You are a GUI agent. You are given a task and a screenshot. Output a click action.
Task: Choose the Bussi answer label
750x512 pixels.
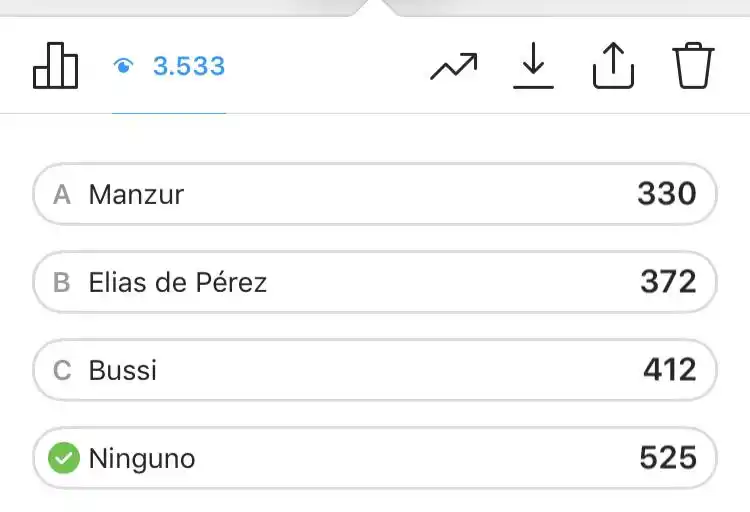[x=123, y=371]
